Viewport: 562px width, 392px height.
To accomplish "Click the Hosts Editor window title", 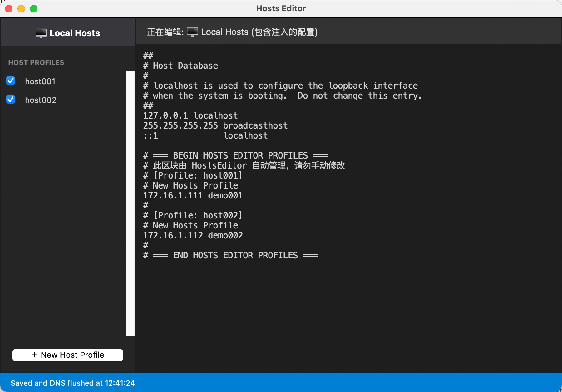I will [281, 8].
